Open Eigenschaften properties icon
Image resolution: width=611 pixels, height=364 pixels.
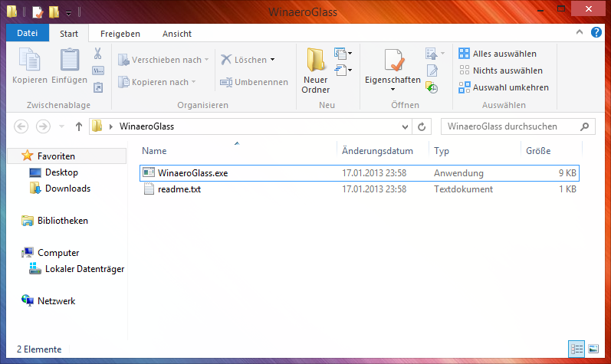(x=393, y=61)
